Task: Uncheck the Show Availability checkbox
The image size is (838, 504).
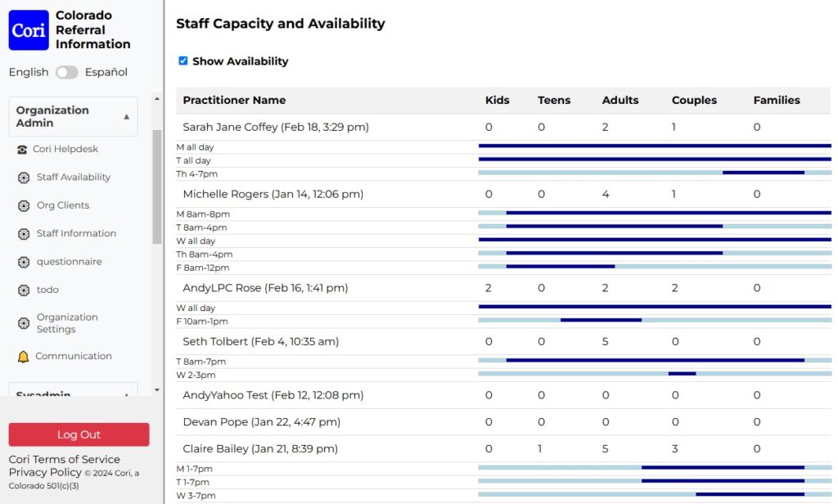Action: [x=183, y=61]
